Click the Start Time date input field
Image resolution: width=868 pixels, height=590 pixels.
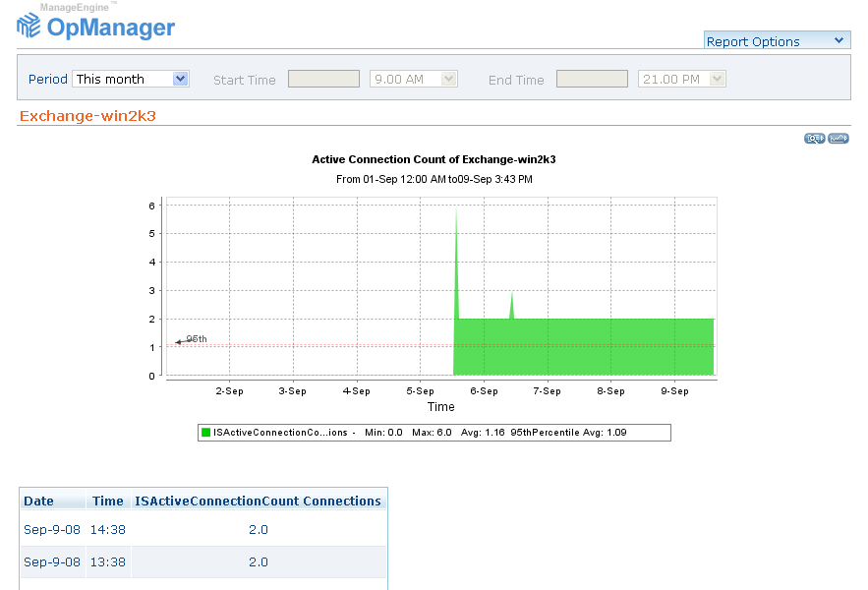click(x=323, y=79)
